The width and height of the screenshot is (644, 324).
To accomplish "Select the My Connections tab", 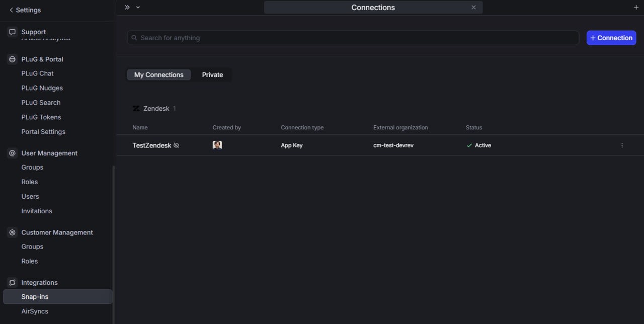I will tap(158, 75).
